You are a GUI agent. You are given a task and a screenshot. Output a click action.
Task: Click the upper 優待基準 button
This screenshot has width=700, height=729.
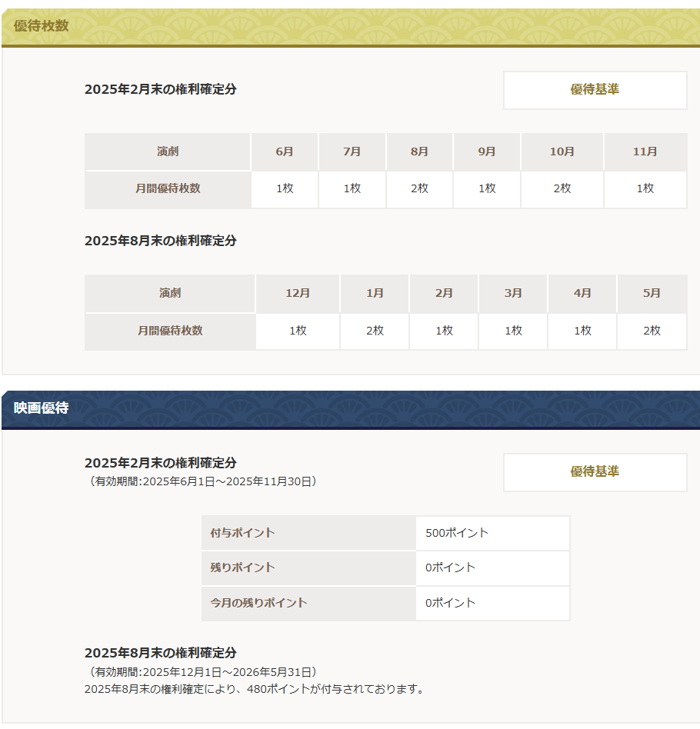click(x=595, y=90)
